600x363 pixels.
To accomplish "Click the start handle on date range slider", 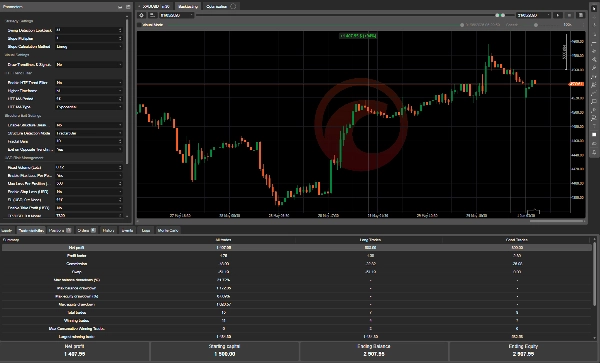I will click(497, 15).
